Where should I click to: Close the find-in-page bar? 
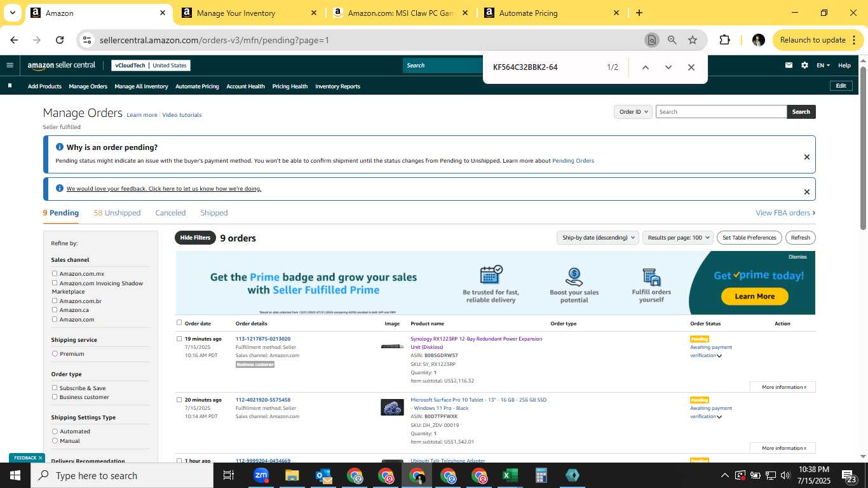tap(691, 67)
